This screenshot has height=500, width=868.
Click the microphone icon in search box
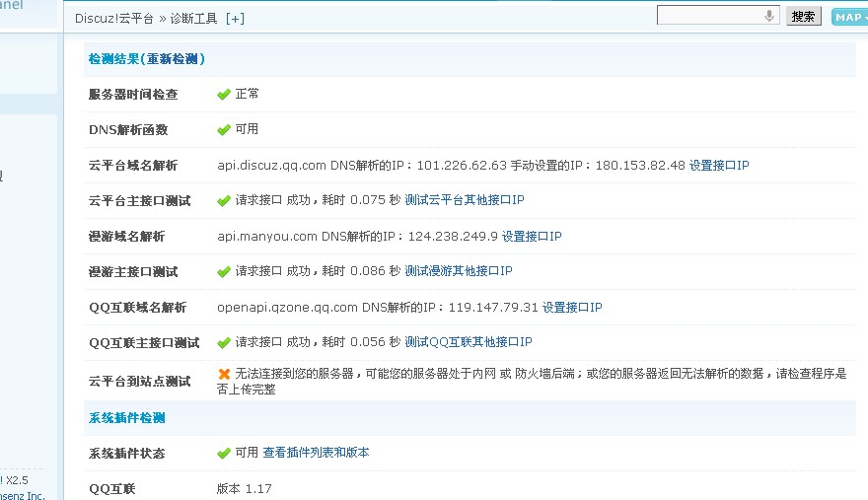tap(769, 16)
